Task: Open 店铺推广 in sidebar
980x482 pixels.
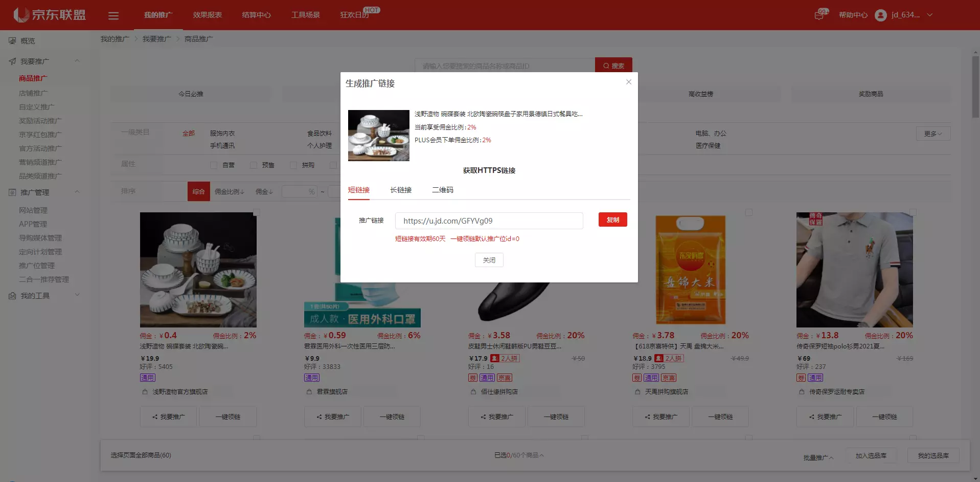Action: click(x=34, y=93)
